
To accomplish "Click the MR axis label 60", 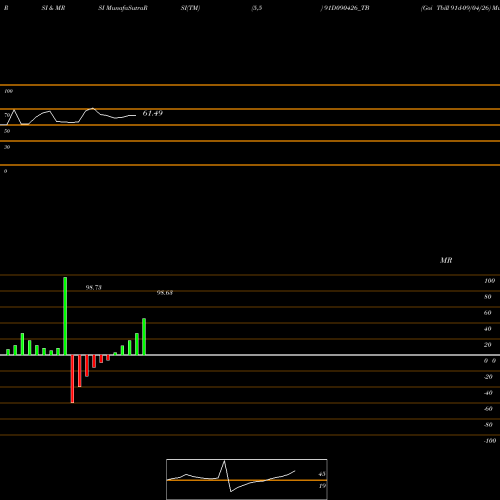I will click(487, 313).
